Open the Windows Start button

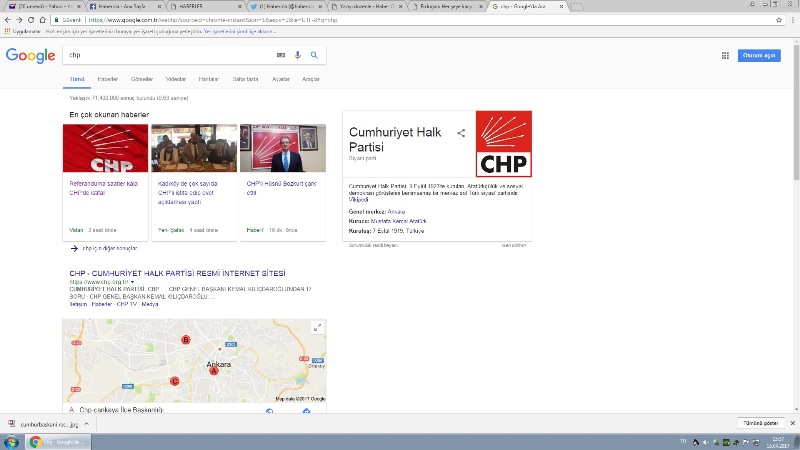pyautogui.click(x=11, y=442)
